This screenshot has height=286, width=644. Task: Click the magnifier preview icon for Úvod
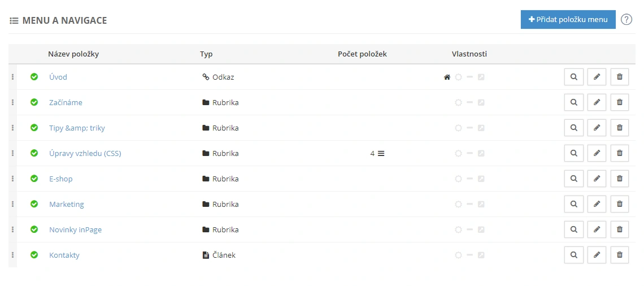(x=573, y=77)
